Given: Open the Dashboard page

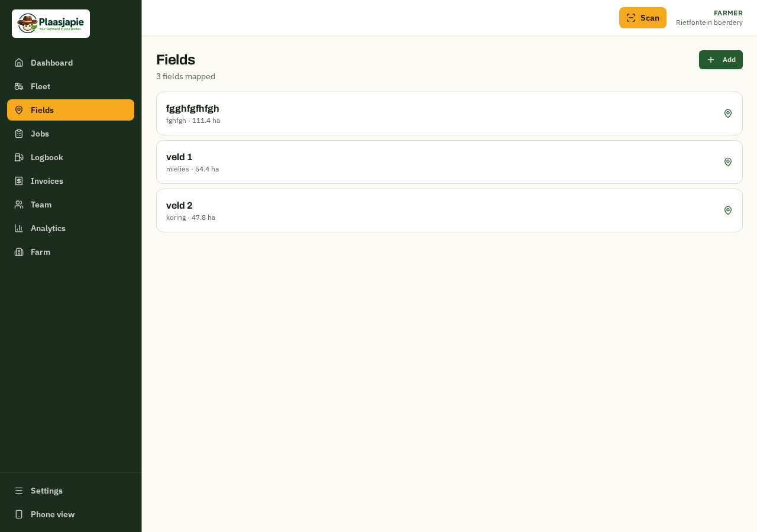Looking at the screenshot, I should pyautogui.click(x=70, y=63).
